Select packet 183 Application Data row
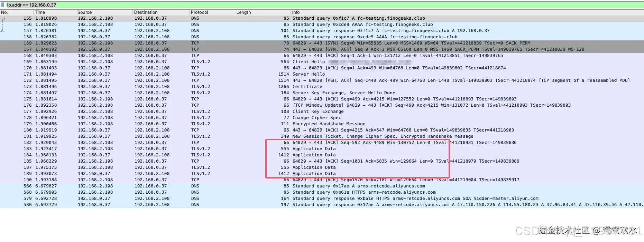 point(322,149)
